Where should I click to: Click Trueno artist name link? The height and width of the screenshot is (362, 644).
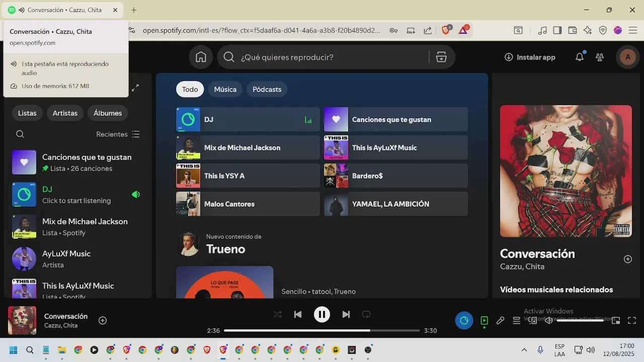pyautogui.click(x=225, y=249)
